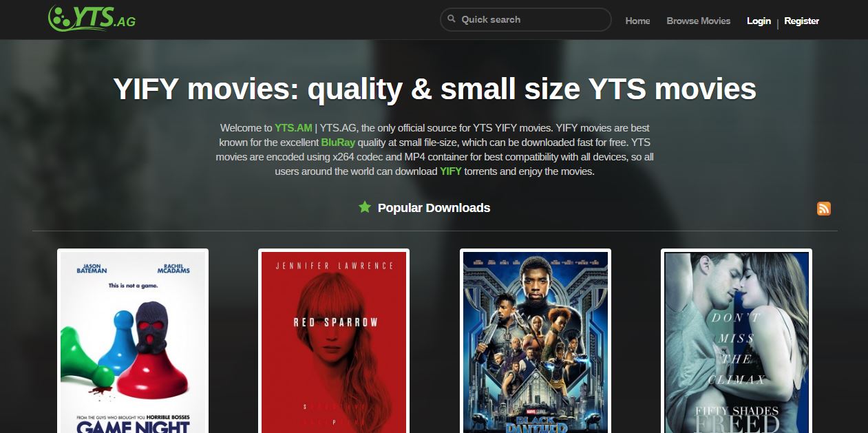The width and height of the screenshot is (868, 433).
Task: Open the RSS feed icon
Action: pyautogui.click(x=824, y=209)
